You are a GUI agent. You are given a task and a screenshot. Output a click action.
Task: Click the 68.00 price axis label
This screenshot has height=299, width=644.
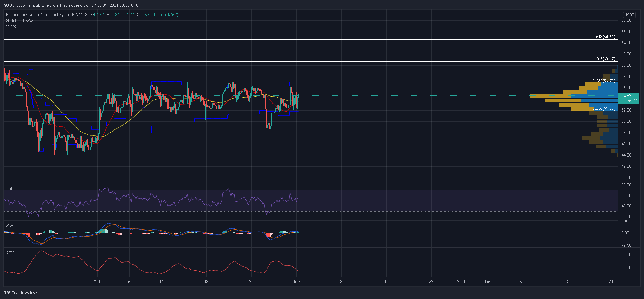(x=626, y=20)
